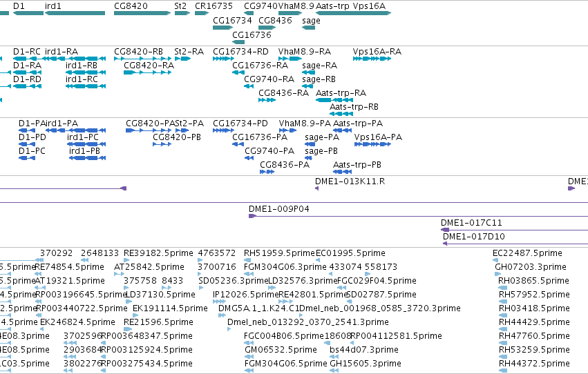Select the LD37130.5prime EST marker
The width and height of the screenshot is (588, 374).
(128, 302)
